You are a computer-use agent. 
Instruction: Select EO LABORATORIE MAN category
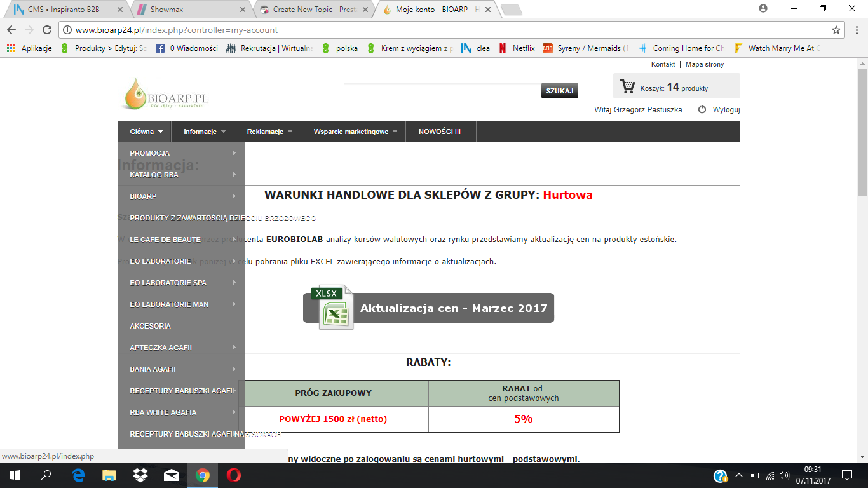[181, 304]
